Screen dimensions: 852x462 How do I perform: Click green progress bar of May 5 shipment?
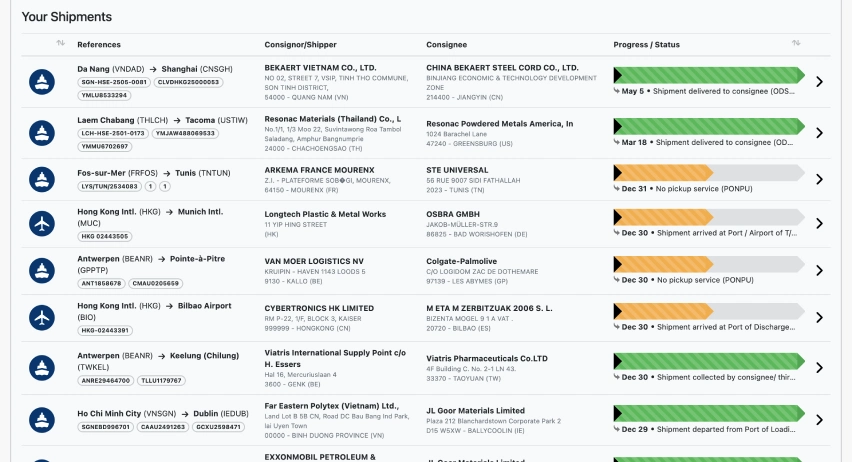point(709,75)
